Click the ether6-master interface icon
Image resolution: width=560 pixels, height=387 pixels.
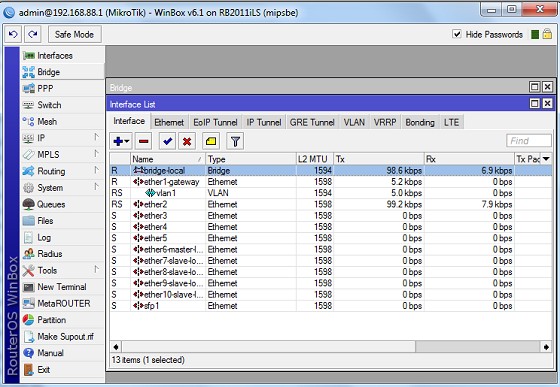(x=138, y=250)
